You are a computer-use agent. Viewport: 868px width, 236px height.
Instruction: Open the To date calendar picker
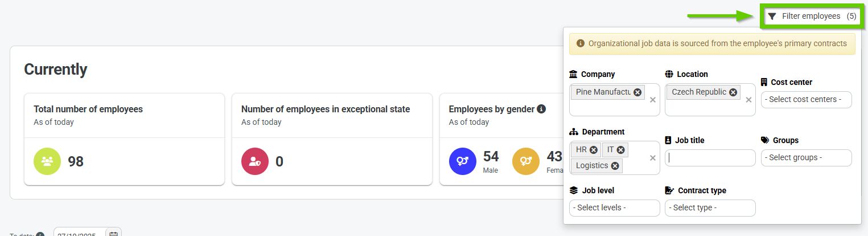point(113,234)
